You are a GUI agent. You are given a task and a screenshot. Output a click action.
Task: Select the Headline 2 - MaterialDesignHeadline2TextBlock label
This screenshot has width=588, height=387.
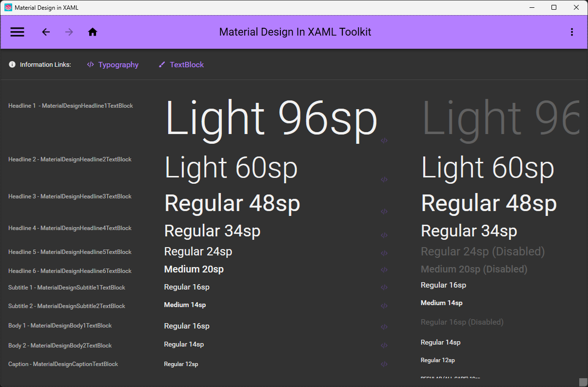70,159
